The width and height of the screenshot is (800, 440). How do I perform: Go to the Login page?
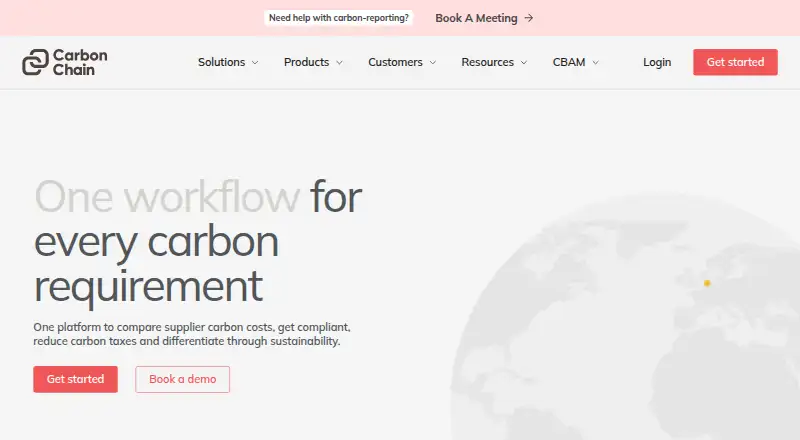pos(657,62)
